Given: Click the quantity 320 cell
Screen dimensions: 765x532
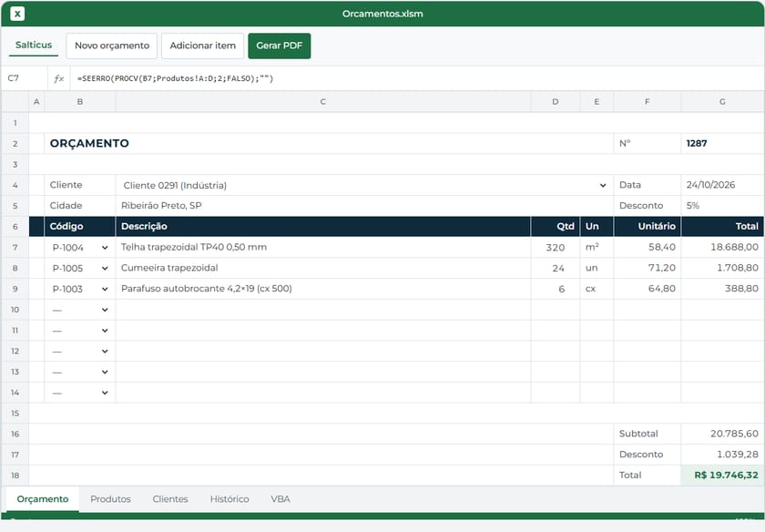Looking at the screenshot, I should (x=556, y=248).
